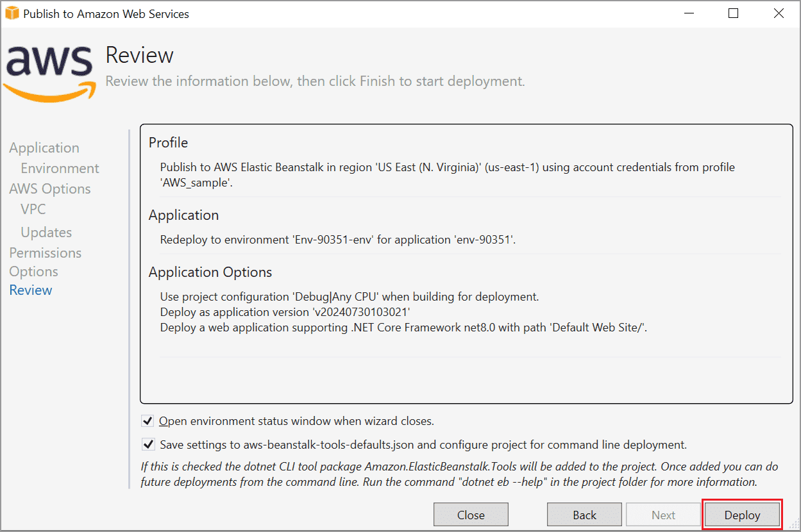
Task: Select the VPC step in sidebar
Action: click(33, 209)
